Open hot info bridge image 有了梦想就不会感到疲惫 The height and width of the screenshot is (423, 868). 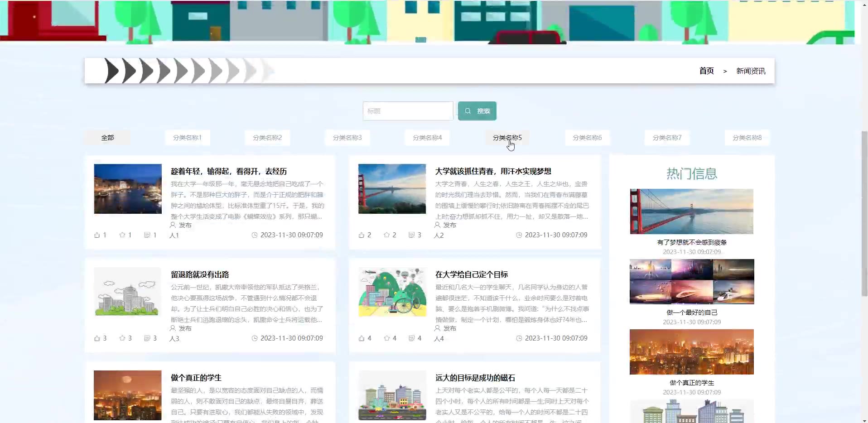692,211
